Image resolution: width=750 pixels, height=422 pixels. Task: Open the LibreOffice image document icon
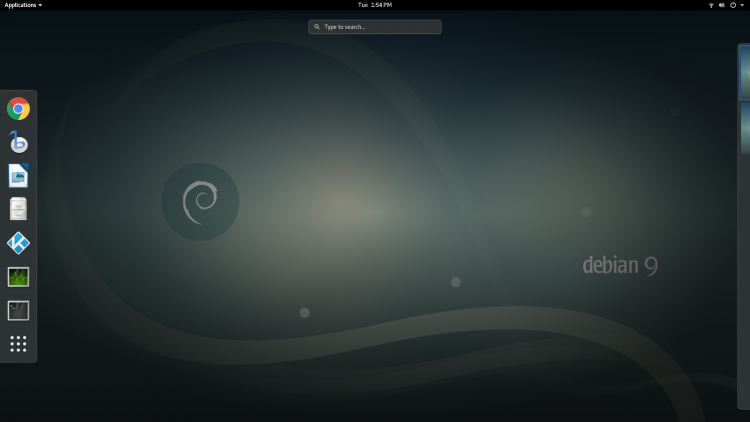point(18,176)
